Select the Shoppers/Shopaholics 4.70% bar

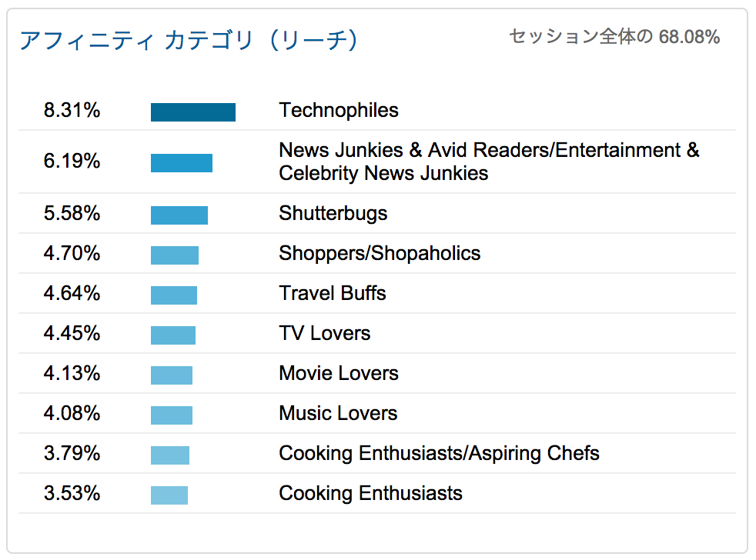175,255
